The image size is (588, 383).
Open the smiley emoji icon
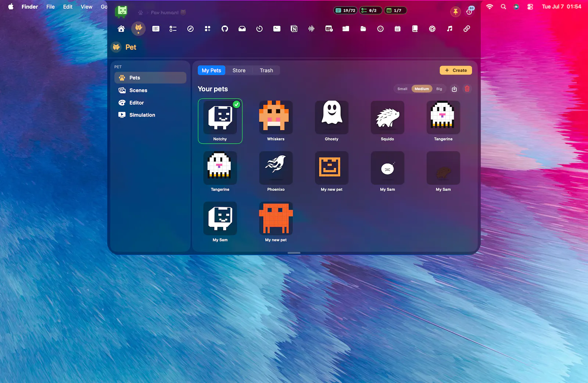tap(380, 29)
